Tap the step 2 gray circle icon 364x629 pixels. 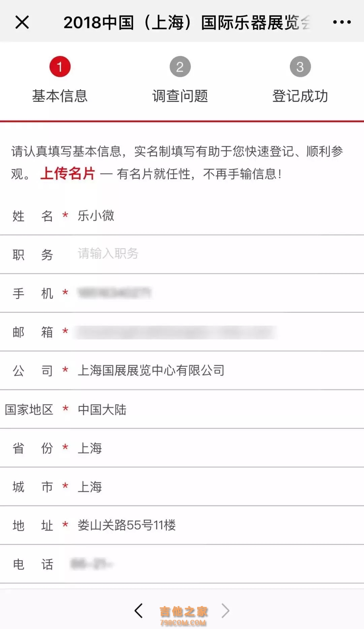(x=180, y=67)
